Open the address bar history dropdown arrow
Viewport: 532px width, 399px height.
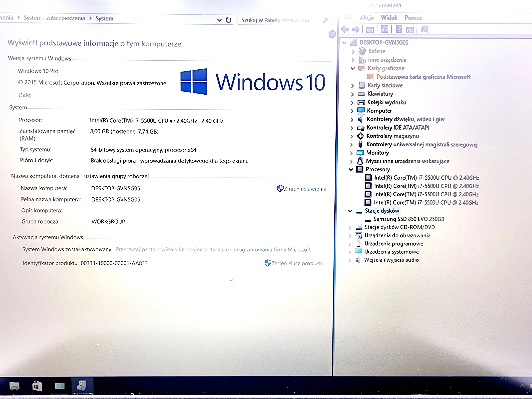point(219,20)
